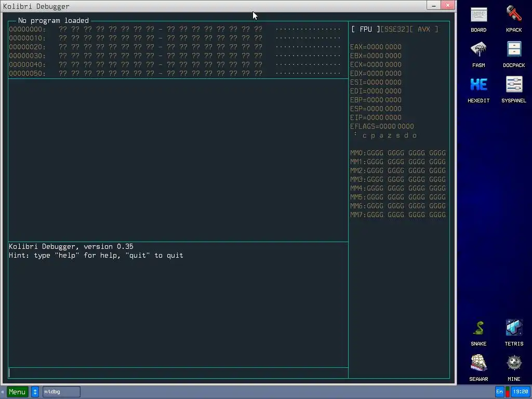Click the help and quit hint line
Screen dimensions: 532x399
(x=96, y=256)
